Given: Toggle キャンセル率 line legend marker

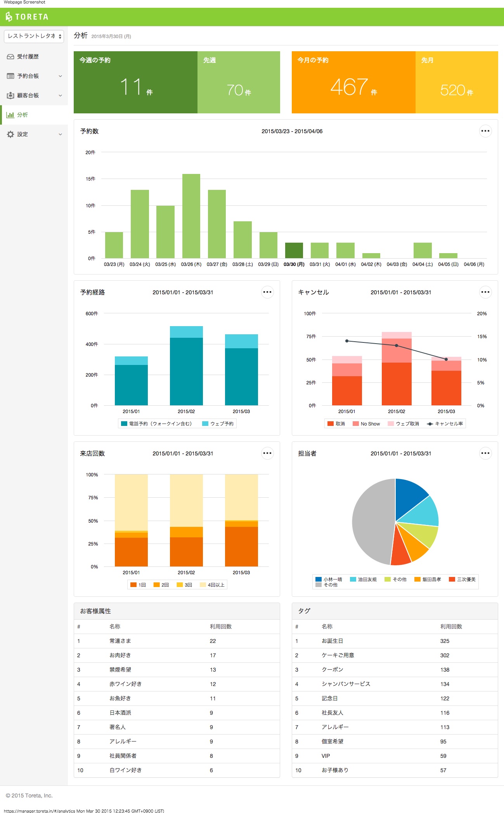Looking at the screenshot, I should tap(430, 424).
